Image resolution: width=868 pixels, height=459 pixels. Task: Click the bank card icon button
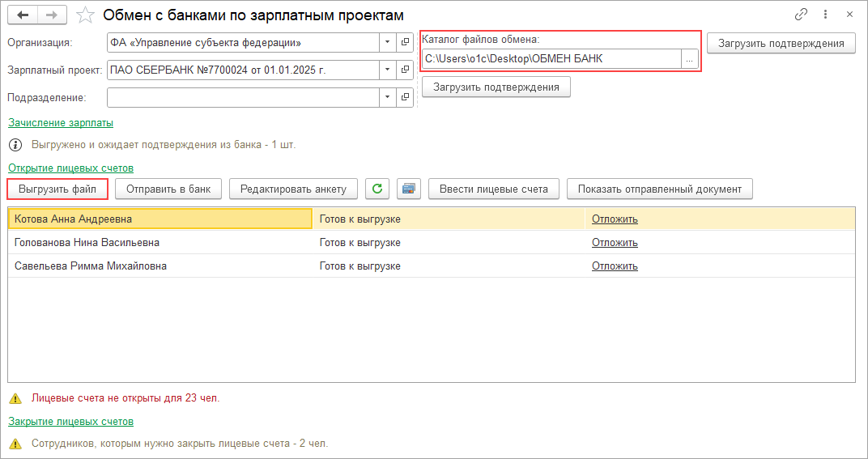coord(409,189)
